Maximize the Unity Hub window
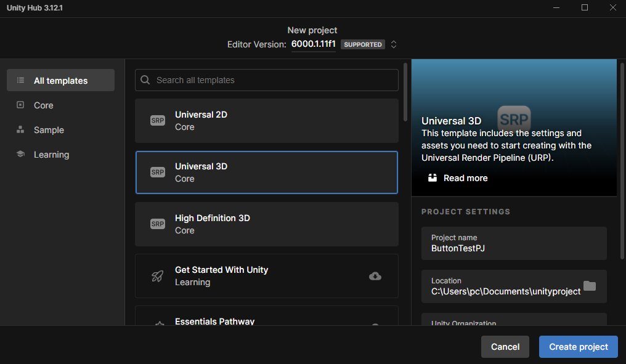 click(x=585, y=7)
